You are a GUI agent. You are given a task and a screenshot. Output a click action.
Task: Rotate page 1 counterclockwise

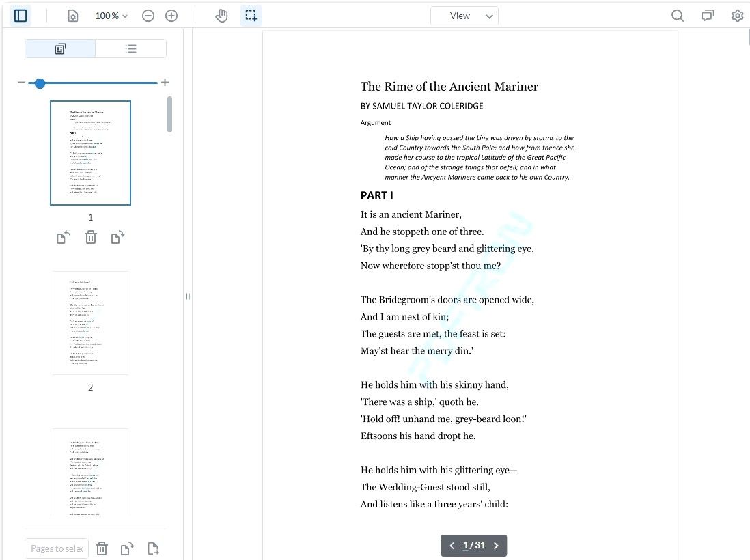64,237
